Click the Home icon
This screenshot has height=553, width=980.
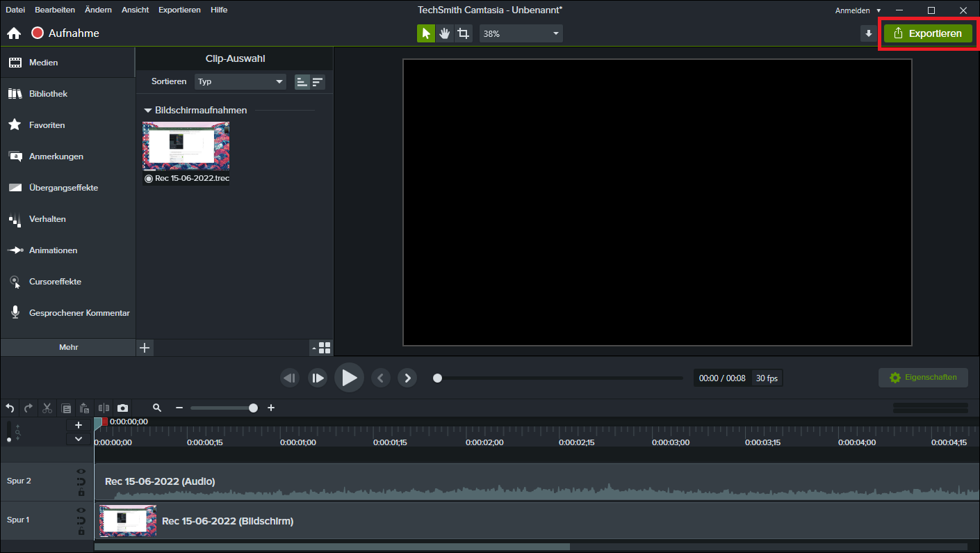point(14,33)
